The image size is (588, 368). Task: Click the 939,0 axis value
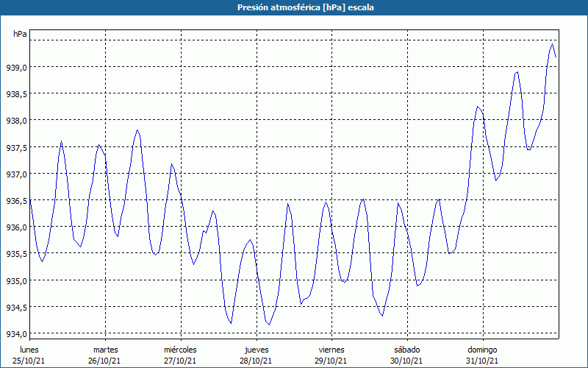16,68
